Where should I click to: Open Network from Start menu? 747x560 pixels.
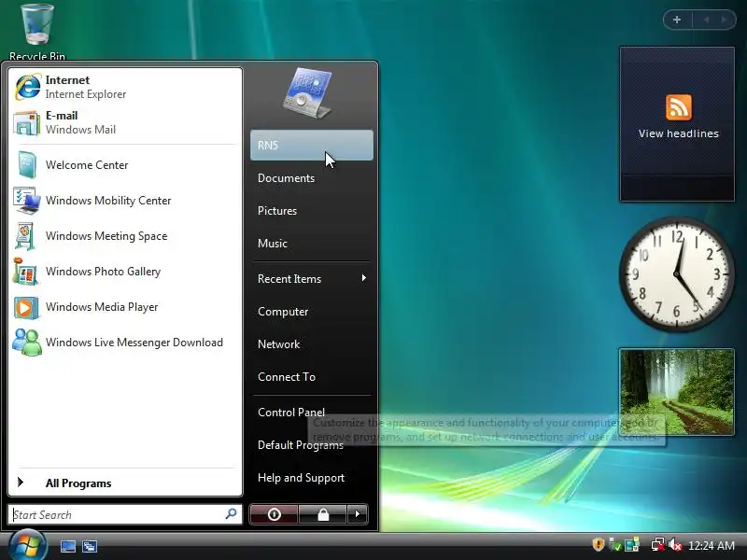(x=311, y=343)
